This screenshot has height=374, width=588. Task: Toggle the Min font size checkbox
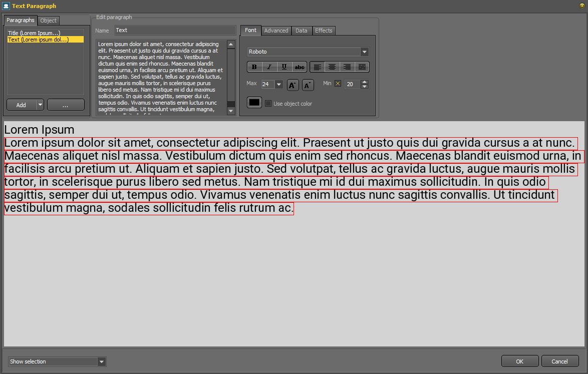pyautogui.click(x=338, y=84)
